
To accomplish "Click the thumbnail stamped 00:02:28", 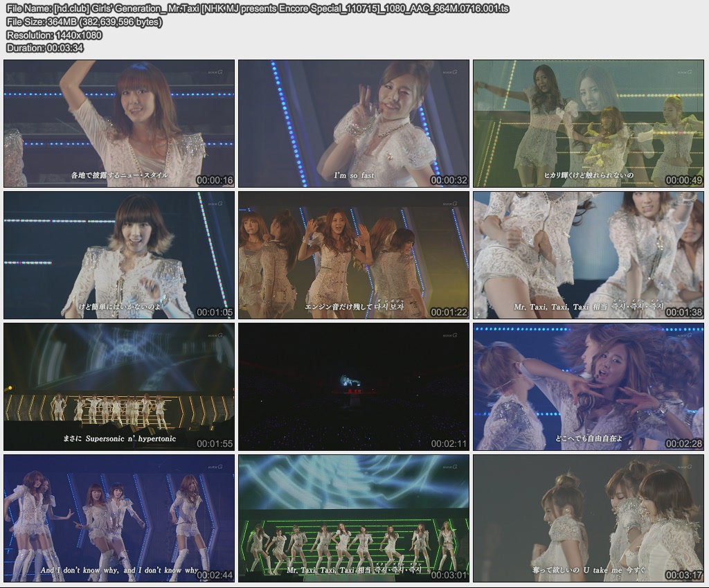I will [x=589, y=386].
